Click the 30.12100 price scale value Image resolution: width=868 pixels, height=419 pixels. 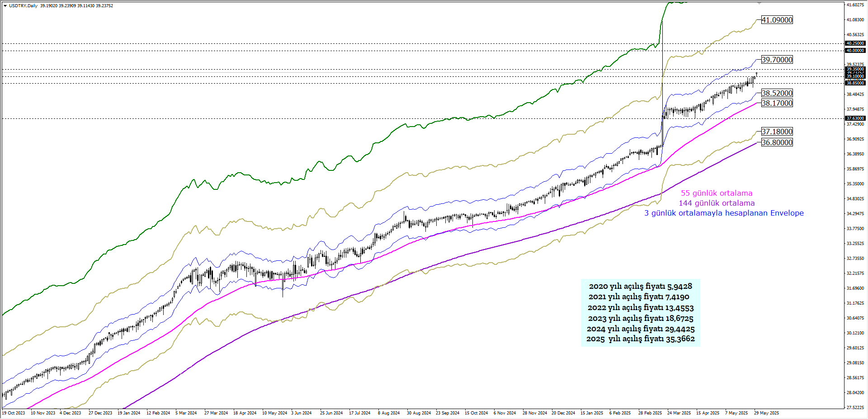click(855, 333)
